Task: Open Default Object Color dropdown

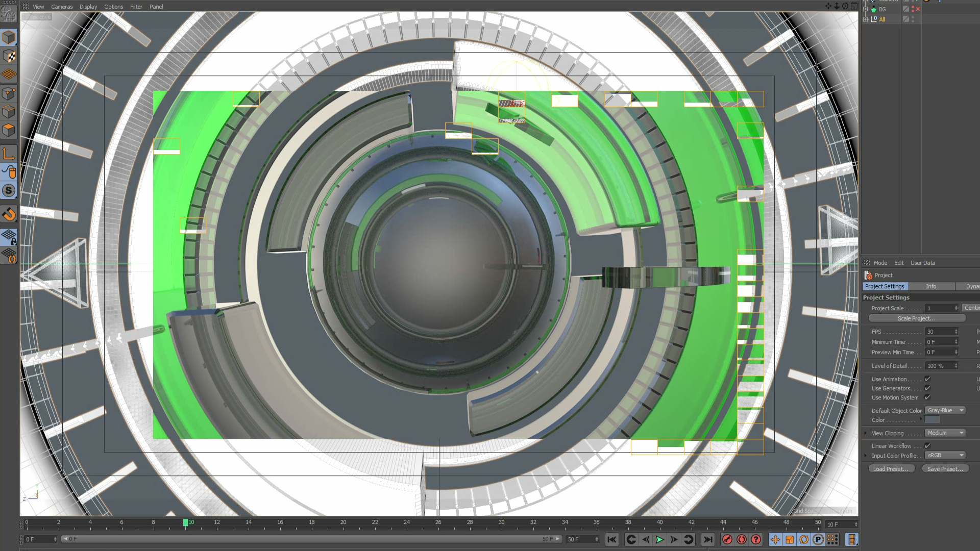Action: coord(945,411)
